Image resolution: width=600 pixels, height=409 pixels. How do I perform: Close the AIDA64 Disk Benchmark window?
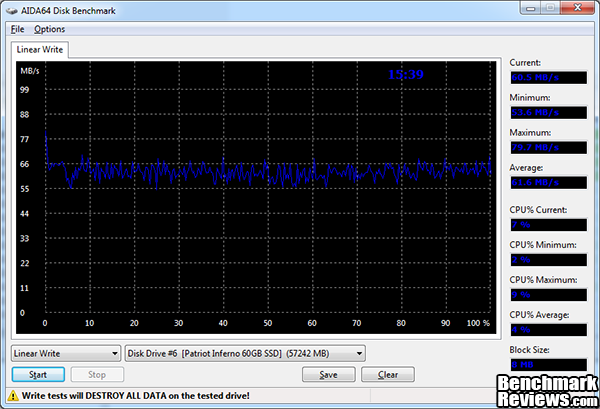tap(577, 8)
